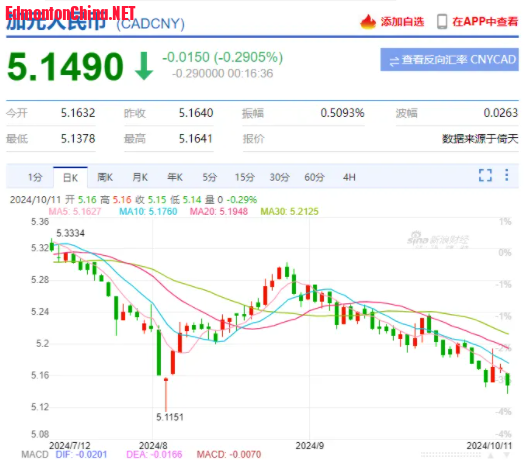525x469 pixels.
Task: Switch to the 5分 interval
Action: click(x=210, y=177)
